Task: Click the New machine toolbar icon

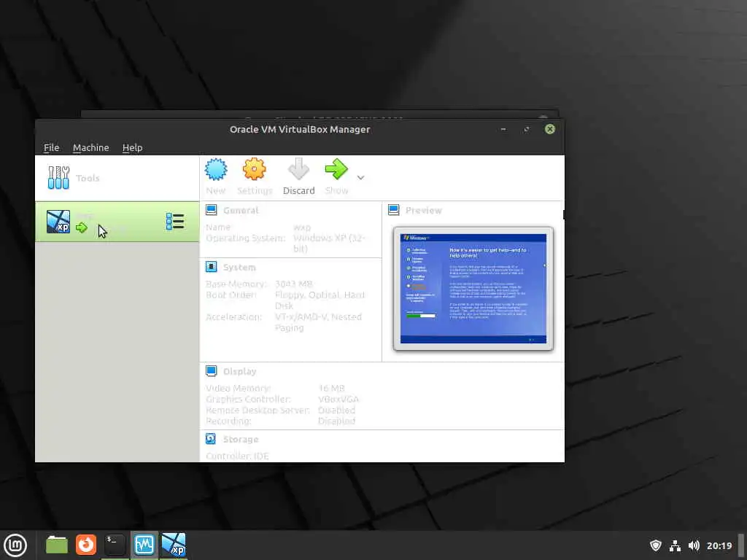Action: pyautogui.click(x=216, y=169)
